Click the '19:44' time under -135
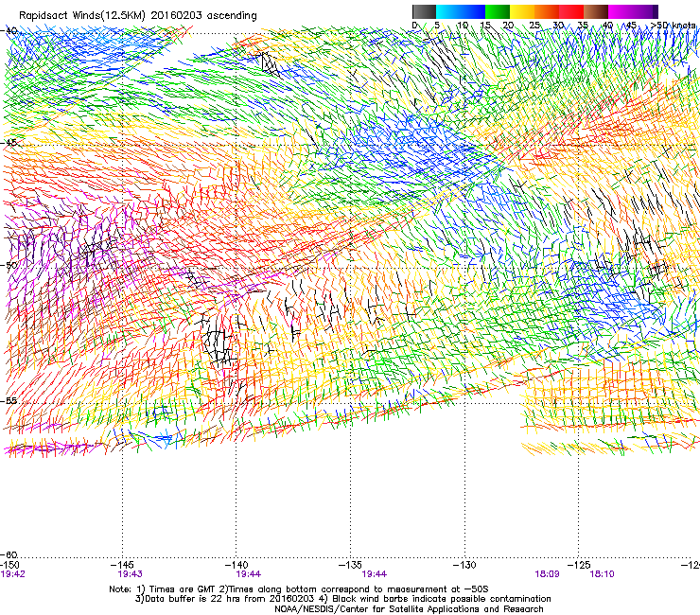Viewport: 700px width, 615px height. pos(374,574)
